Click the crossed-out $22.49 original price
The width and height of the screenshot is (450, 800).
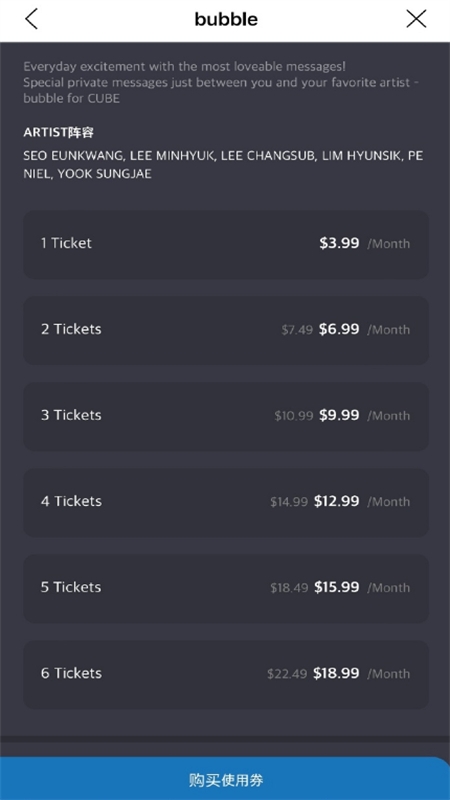(x=287, y=674)
